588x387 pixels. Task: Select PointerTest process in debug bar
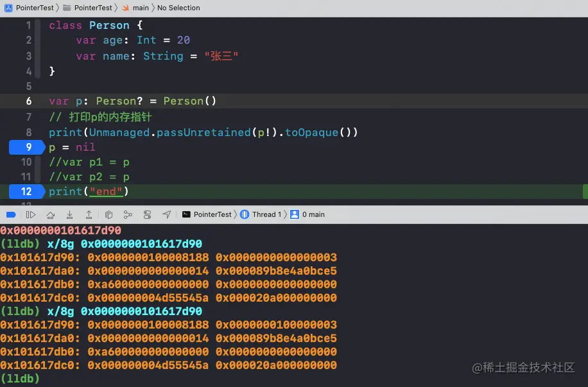(x=207, y=214)
